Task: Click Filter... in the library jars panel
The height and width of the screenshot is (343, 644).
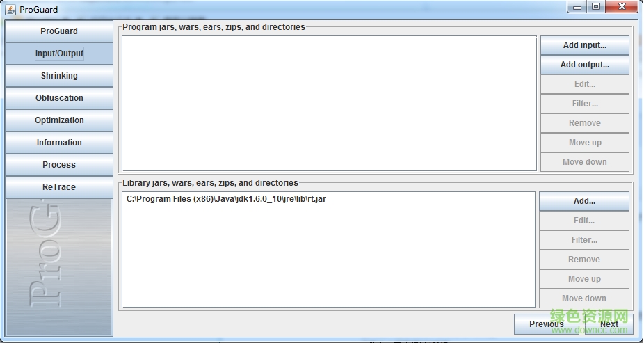Action: pos(584,239)
